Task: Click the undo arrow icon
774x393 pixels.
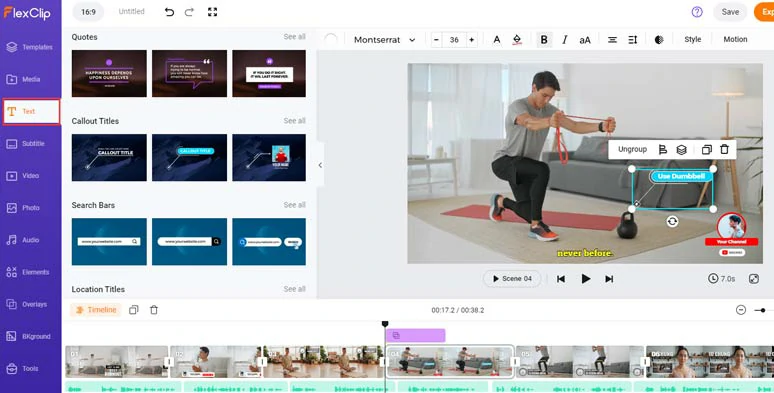Action: click(x=169, y=12)
